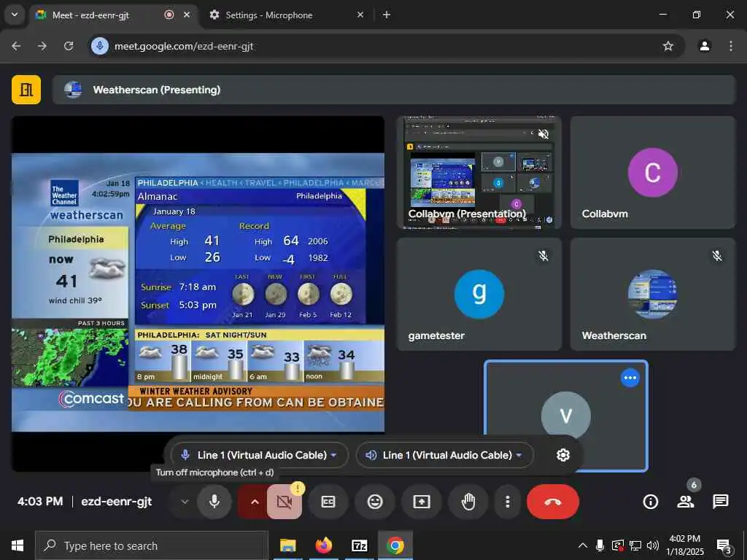Expand video settings red chevron
Viewport: 747px width, 560px height.
[x=255, y=502]
